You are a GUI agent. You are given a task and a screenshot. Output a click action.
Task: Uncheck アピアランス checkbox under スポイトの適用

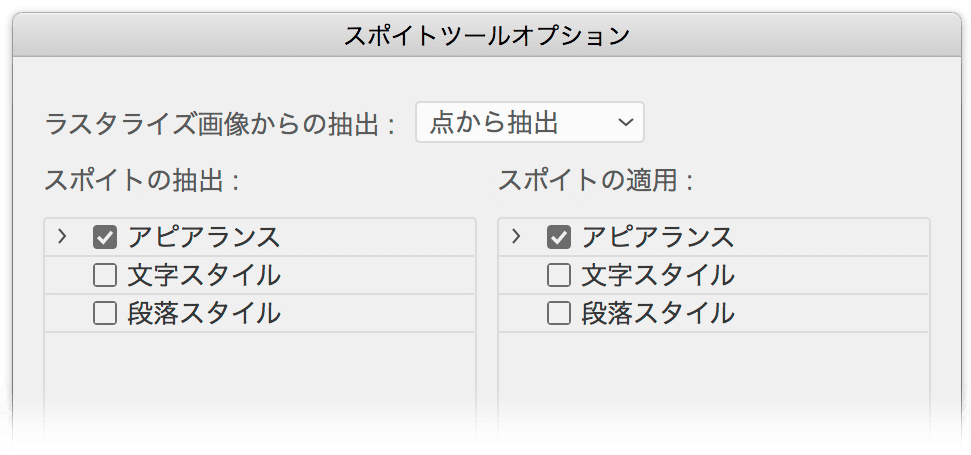559,237
